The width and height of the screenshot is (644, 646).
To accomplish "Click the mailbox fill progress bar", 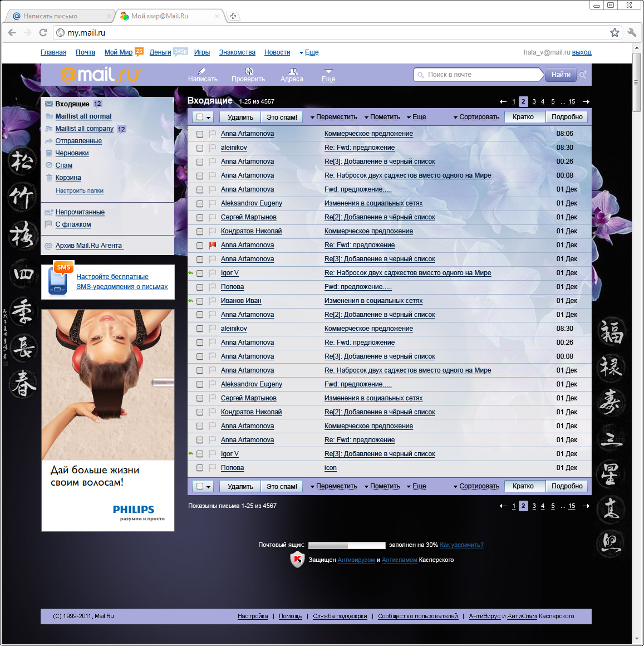I will click(x=347, y=545).
